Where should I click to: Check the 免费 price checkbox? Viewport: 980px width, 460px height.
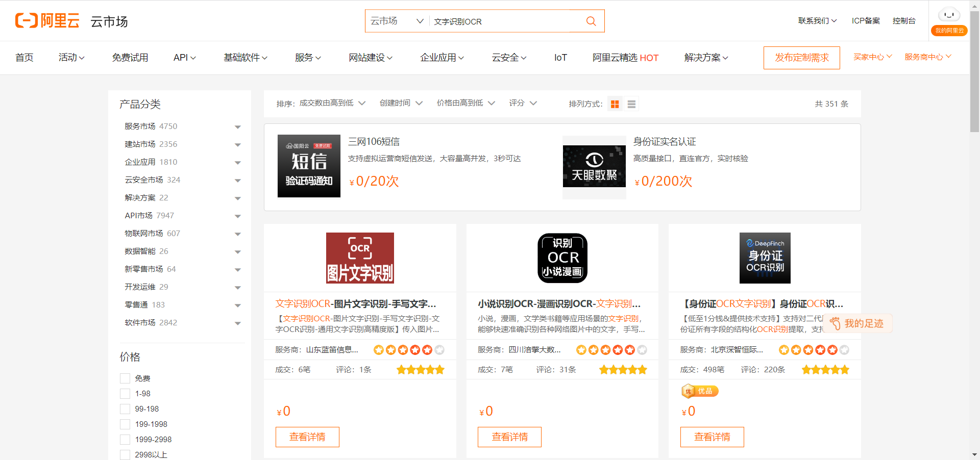125,378
